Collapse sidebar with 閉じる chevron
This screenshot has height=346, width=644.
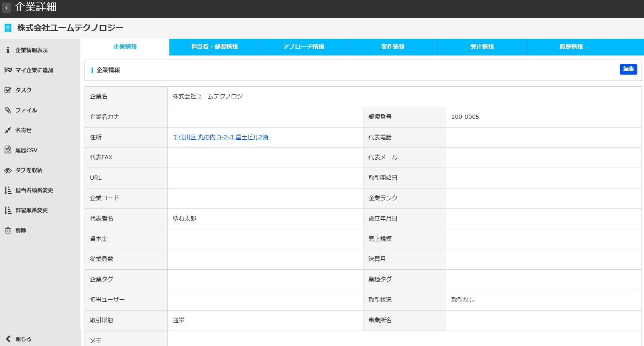8,339
